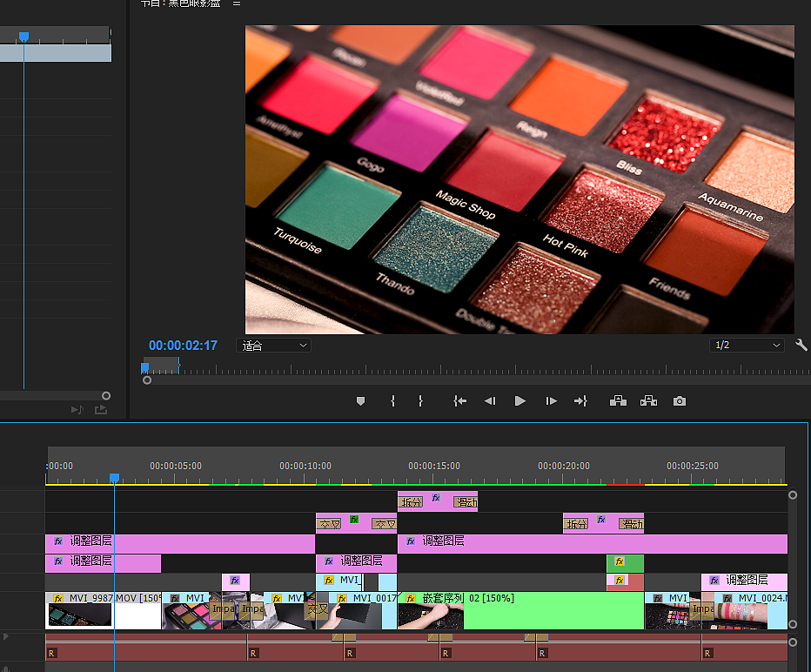Select the 调整图层 clip above MVI_0017
The width and height of the screenshot is (811, 672).
(x=357, y=563)
